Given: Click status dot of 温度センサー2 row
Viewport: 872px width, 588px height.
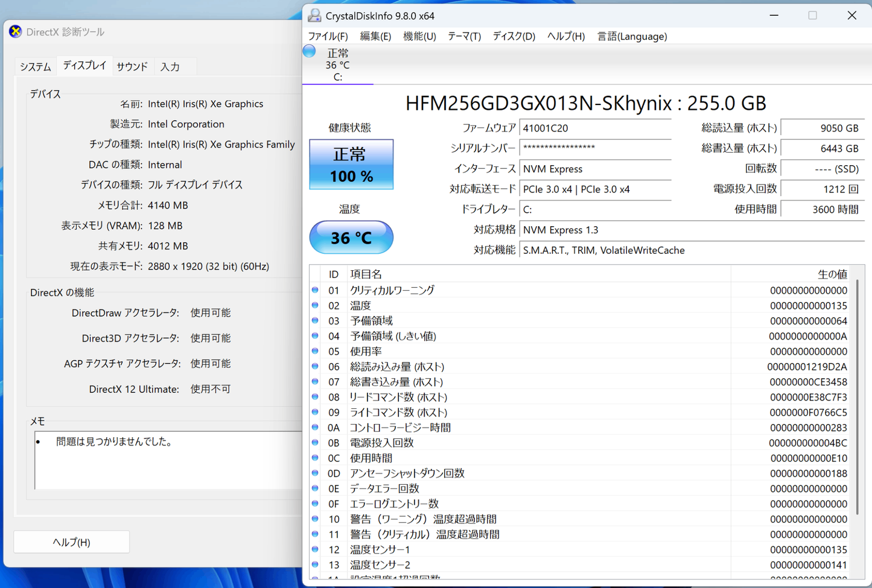Looking at the screenshot, I should 315,564.
